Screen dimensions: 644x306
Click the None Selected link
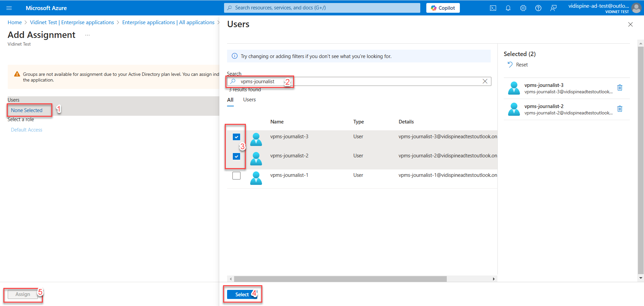(27, 110)
